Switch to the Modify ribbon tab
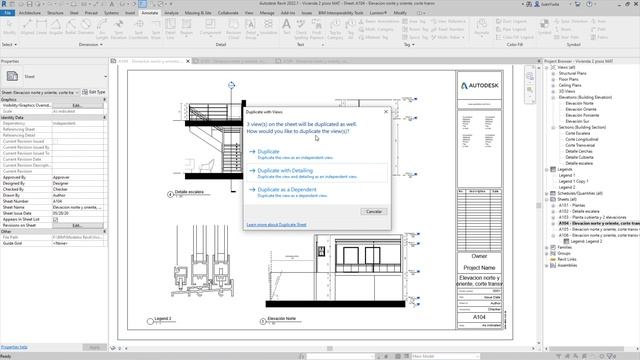This screenshot has width=640, height=360. point(400,13)
